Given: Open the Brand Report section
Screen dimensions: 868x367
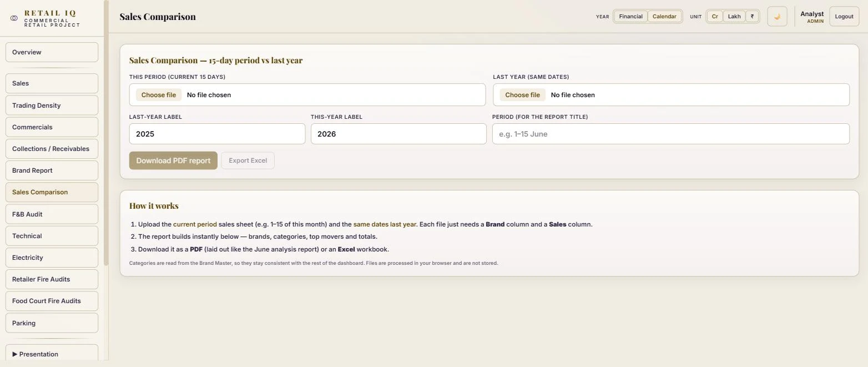Looking at the screenshot, I should 52,170.
